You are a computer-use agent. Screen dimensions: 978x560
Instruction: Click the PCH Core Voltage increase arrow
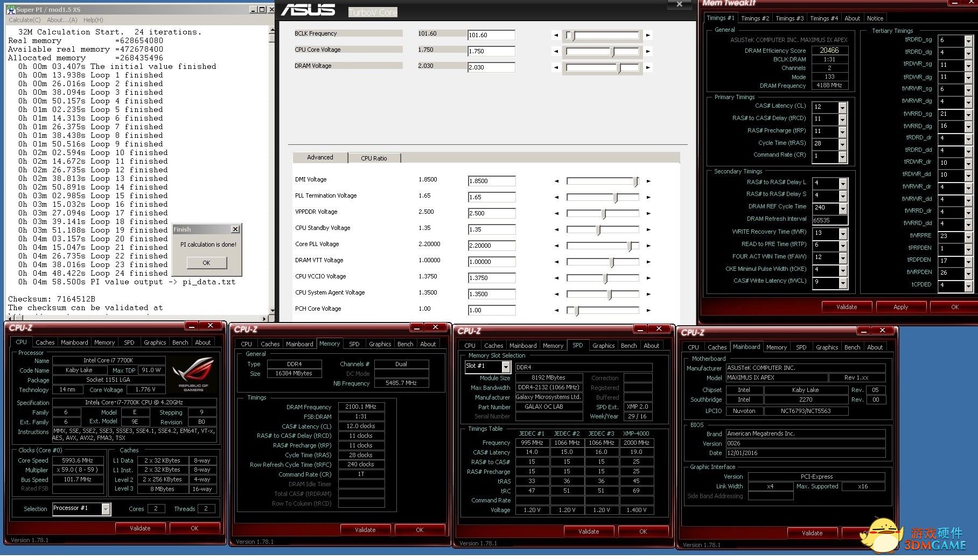click(648, 311)
